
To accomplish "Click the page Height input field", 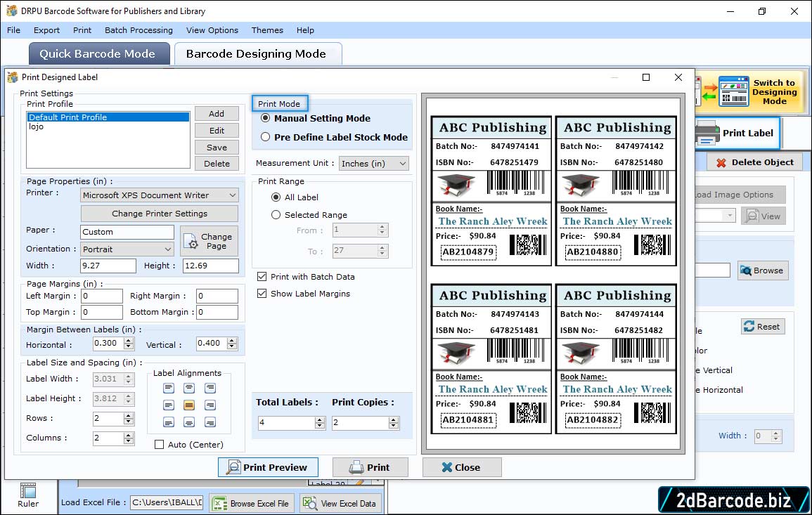I will tap(211, 266).
